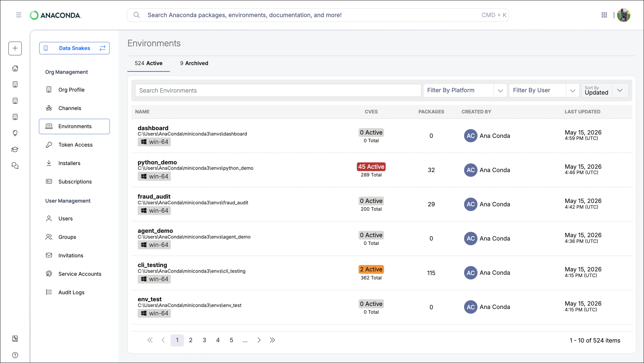Open Invitations page

pyautogui.click(x=74, y=256)
